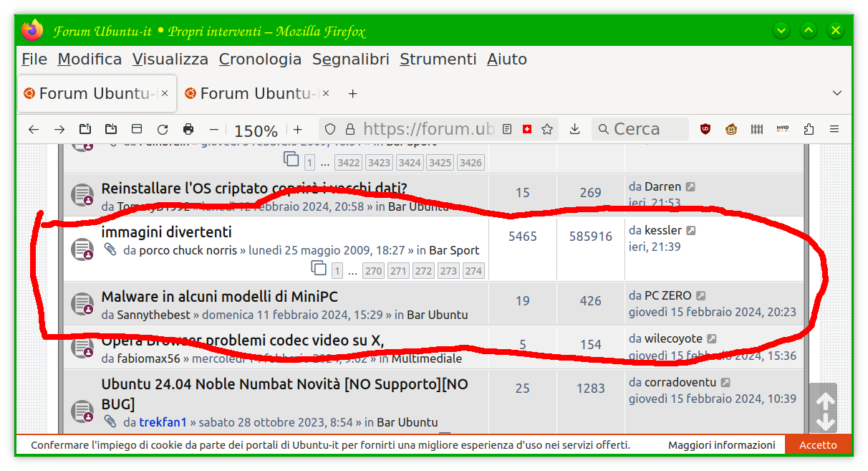Focus the URL address field

(x=428, y=130)
